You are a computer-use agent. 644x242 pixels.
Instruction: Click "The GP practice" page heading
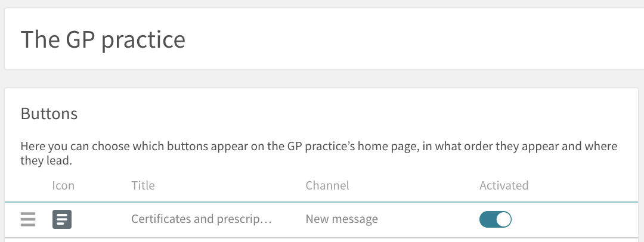[103, 39]
